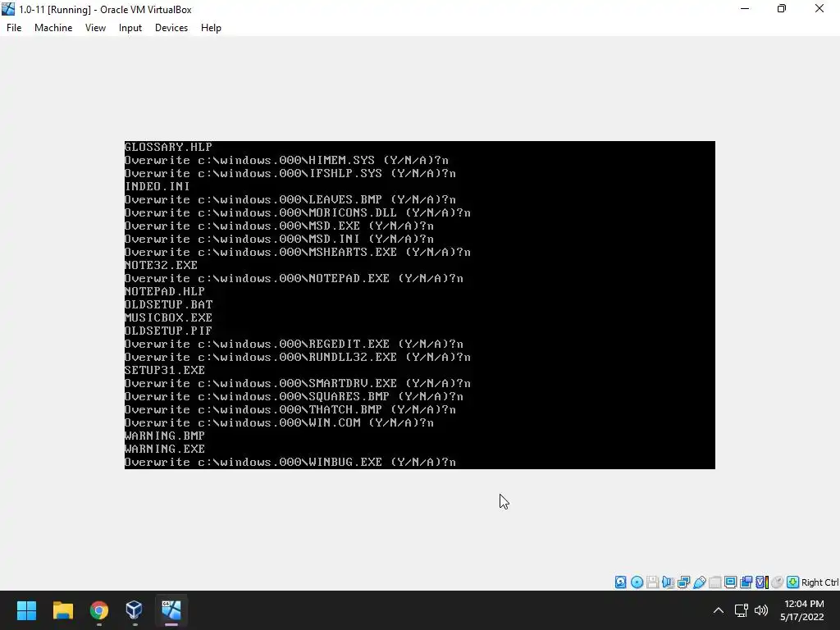Open the Devices menu
The height and width of the screenshot is (630, 840).
coord(171,28)
